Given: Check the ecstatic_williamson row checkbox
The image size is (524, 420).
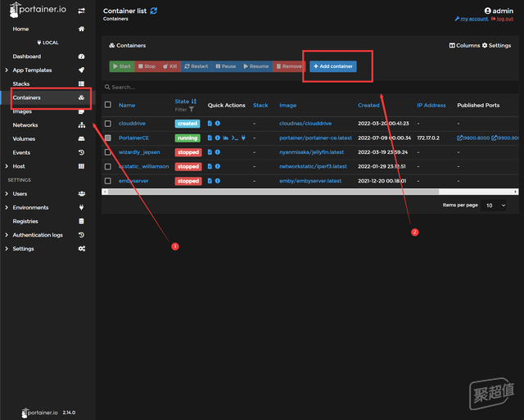Looking at the screenshot, I should [108, 166].
